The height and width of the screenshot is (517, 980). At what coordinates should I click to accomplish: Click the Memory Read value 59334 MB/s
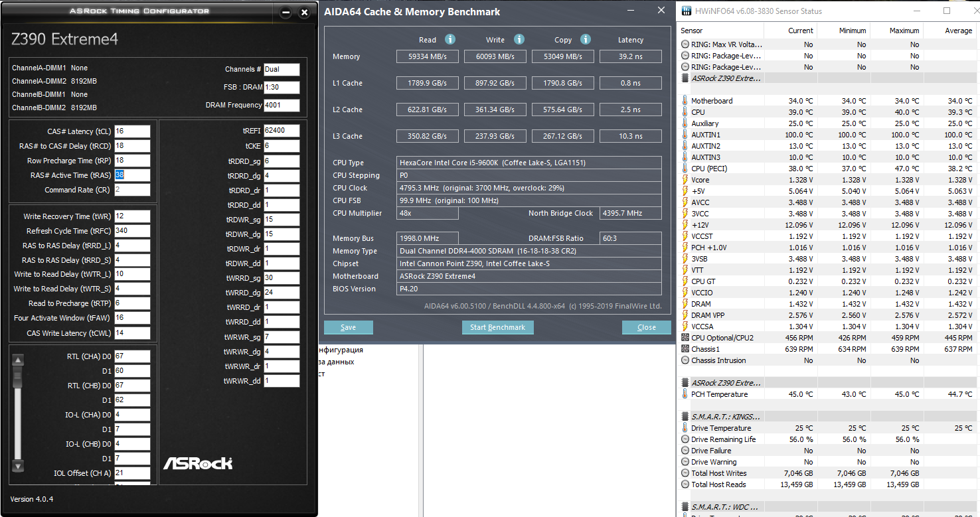[x=428, y=56]
